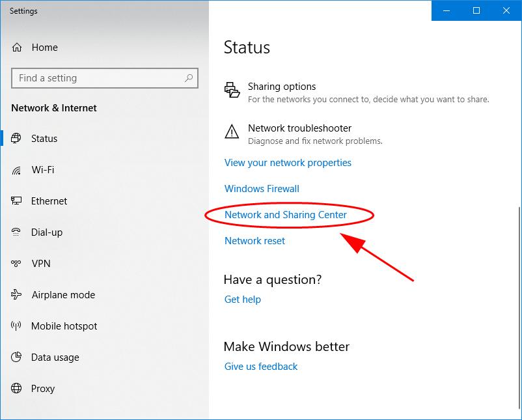Viewport: 522px width, 420px height.
Task: Click Network and Sharing Center link
Action: (x=286, y=215)
